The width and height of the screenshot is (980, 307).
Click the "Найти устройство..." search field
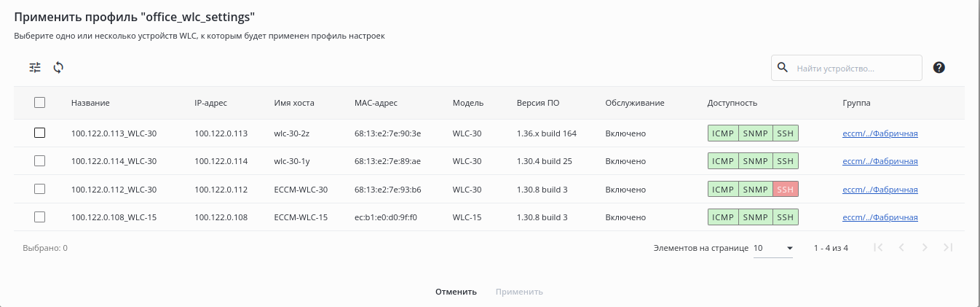pos(855,68)
